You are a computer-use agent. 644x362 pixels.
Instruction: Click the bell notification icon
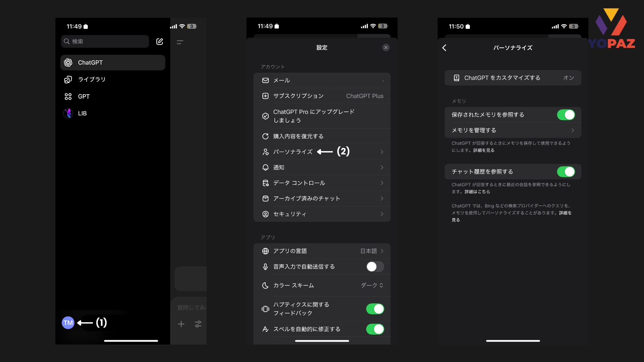coord(265,167)
